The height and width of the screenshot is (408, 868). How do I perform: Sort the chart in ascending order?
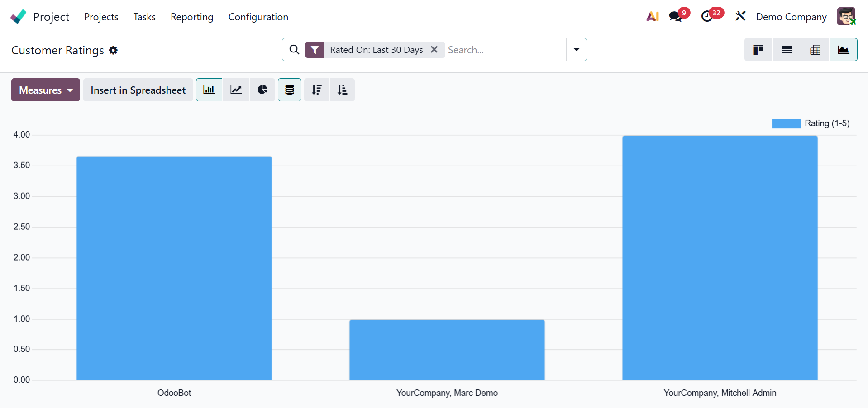(x=343, y=90)
